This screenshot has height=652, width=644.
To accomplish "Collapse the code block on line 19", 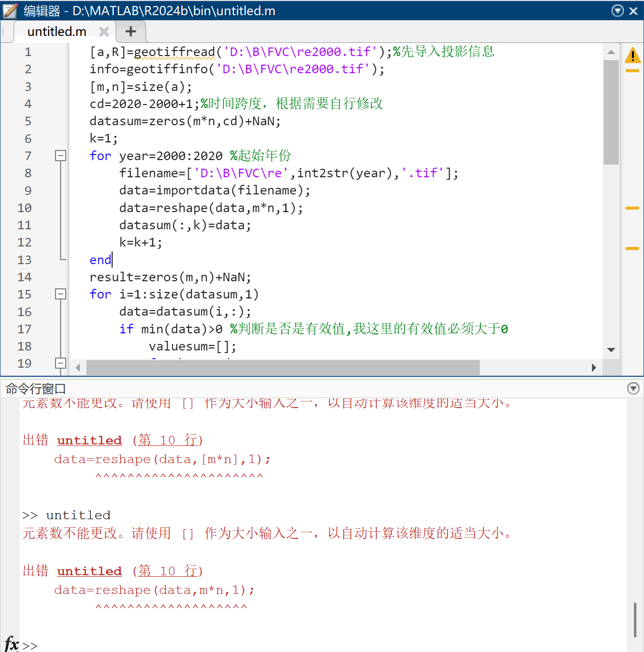I will 61,363.
